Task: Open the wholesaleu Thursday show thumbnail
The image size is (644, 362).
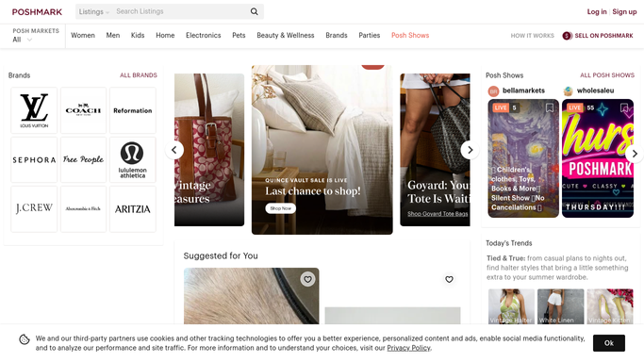Action: point(598,158)
